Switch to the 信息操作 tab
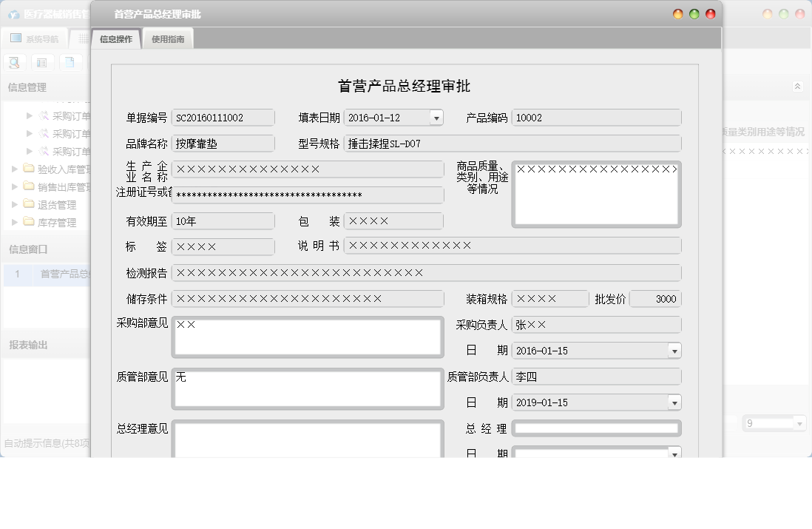Screen dimensions: 812x529 click(x=116, y=39)
